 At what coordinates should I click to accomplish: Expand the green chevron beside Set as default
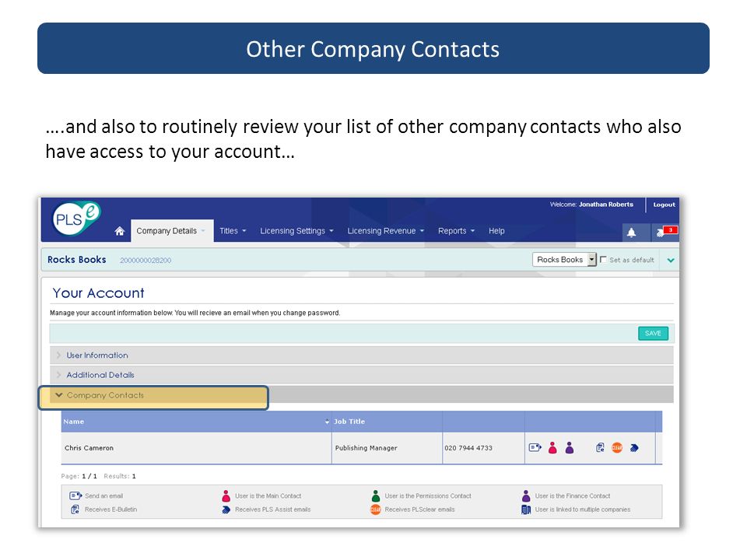[x=671, y=261]
